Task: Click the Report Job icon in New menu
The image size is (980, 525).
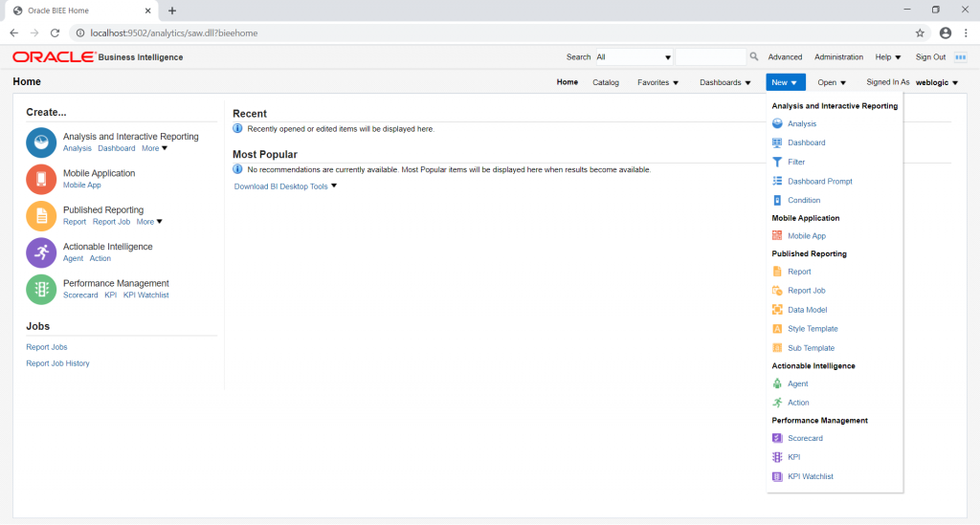Action: pos(777,291)
